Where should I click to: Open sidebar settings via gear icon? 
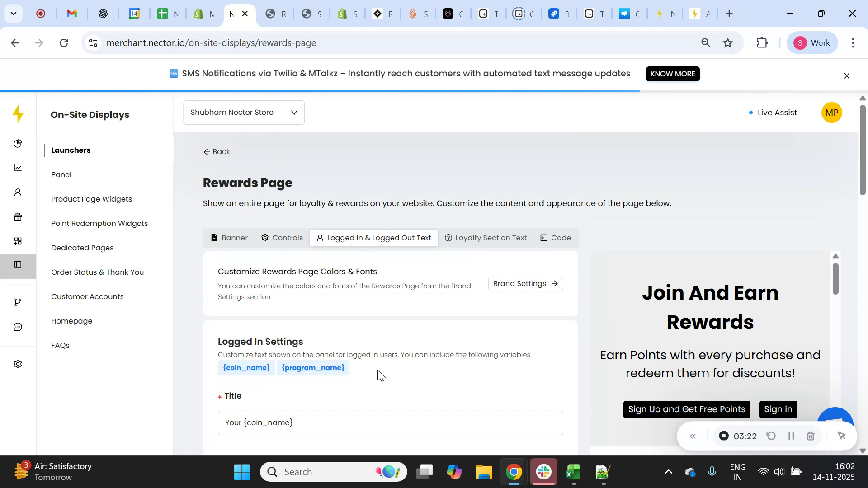point(18,364)
